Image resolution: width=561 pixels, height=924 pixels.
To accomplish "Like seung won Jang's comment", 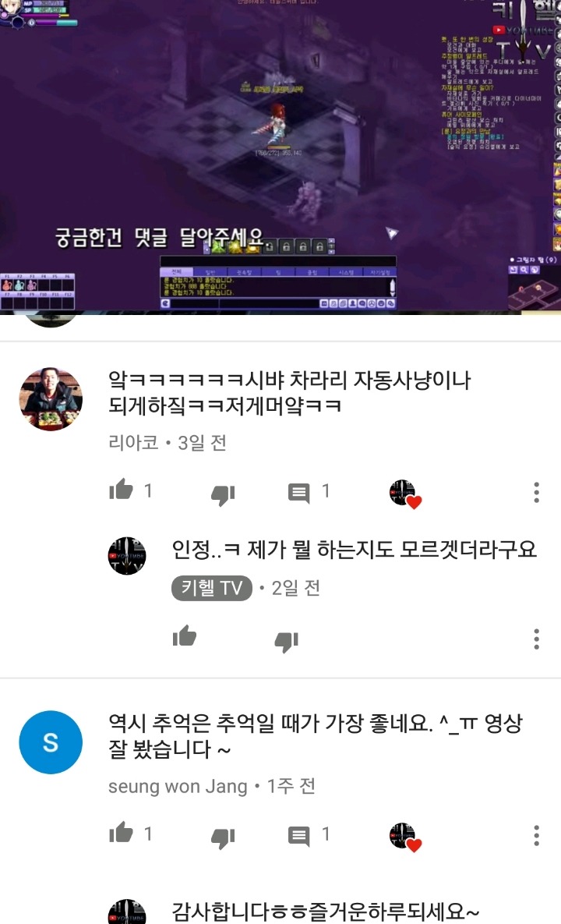I will click(122, 833).
